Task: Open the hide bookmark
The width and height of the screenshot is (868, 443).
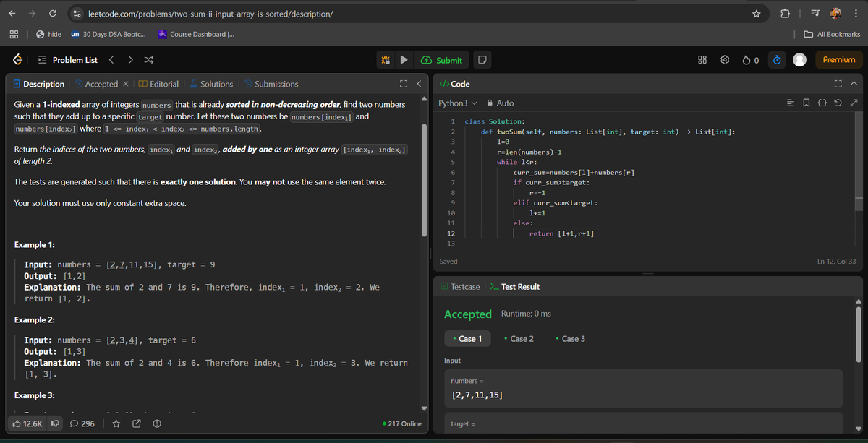Action: [x=48, y=34]
